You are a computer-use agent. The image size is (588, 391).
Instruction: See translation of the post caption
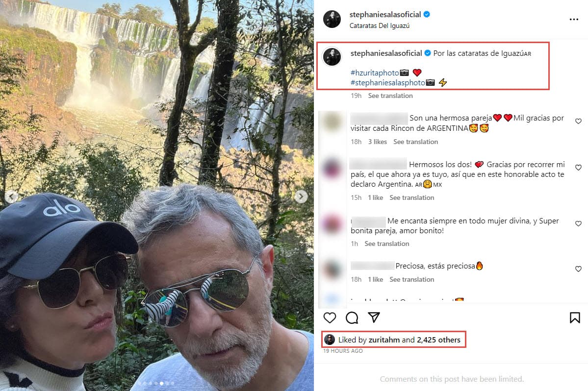(x=390, y=96)
